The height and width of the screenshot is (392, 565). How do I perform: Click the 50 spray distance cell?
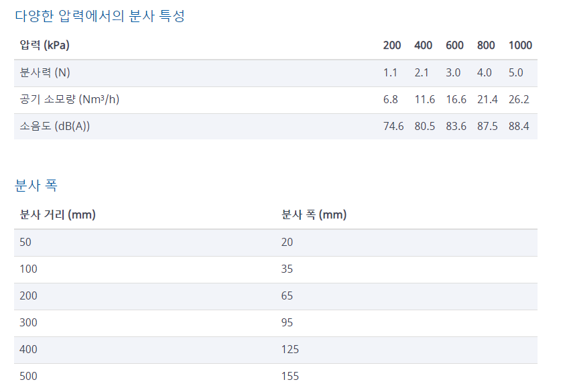click(26, 243)
